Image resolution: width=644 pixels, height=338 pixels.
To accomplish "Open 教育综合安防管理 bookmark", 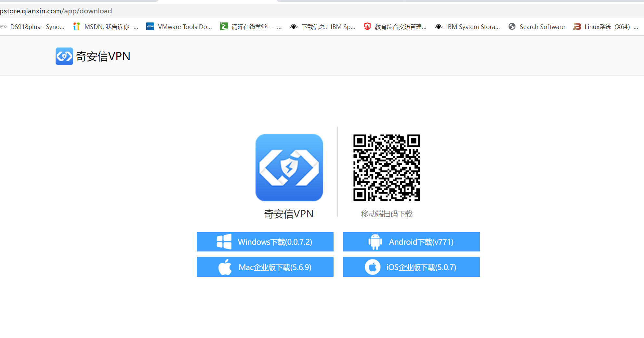I will coord(395,27).
